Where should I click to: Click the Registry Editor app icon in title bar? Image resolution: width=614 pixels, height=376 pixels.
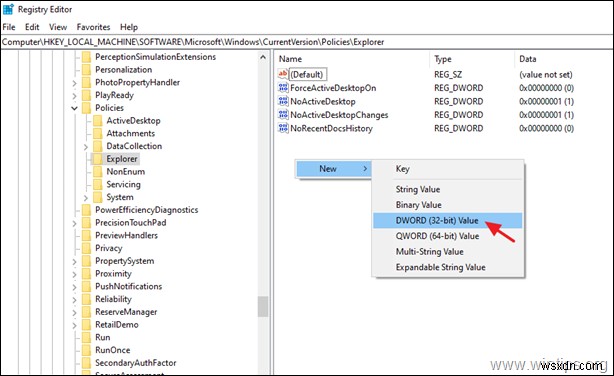click(8, 9)
